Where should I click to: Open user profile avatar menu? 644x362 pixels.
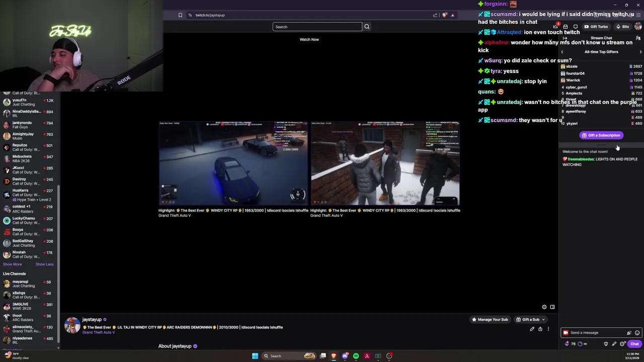(638, 27)
